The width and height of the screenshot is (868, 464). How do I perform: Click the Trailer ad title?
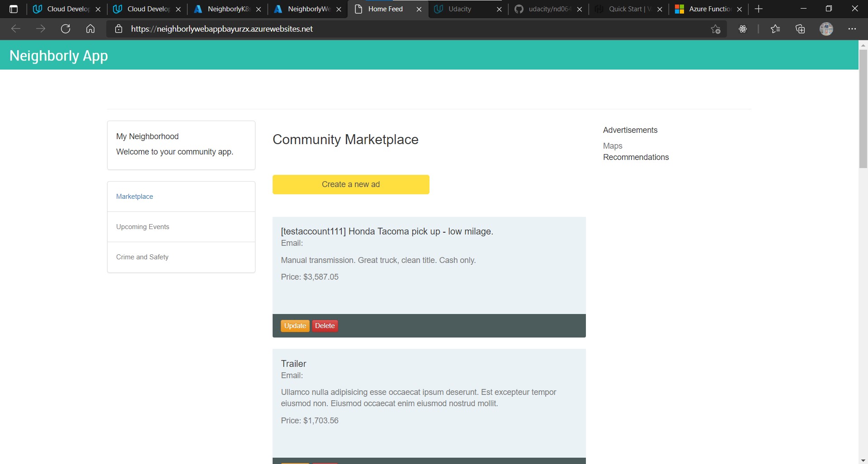293,364
